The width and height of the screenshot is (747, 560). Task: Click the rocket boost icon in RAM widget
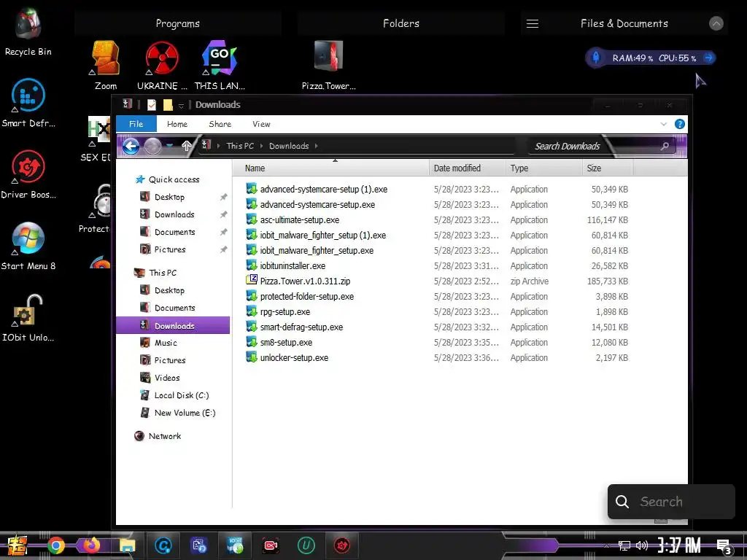point(595,58)
